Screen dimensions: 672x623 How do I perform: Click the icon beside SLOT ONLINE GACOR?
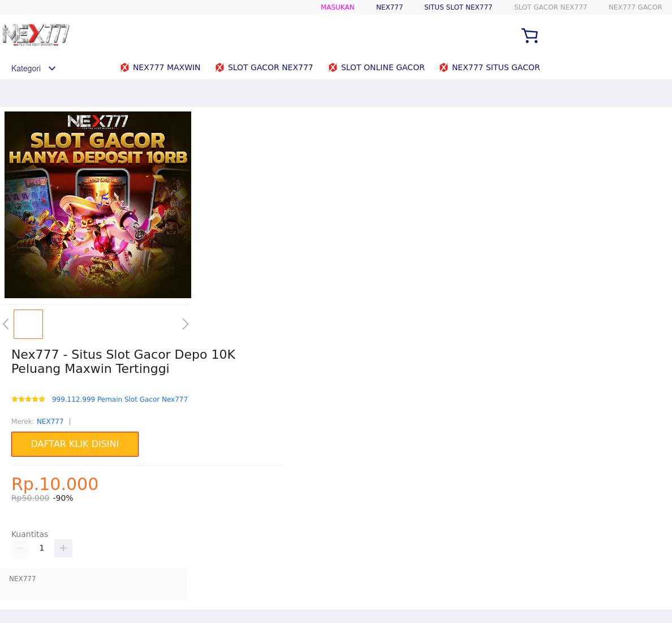click(333, 68)
